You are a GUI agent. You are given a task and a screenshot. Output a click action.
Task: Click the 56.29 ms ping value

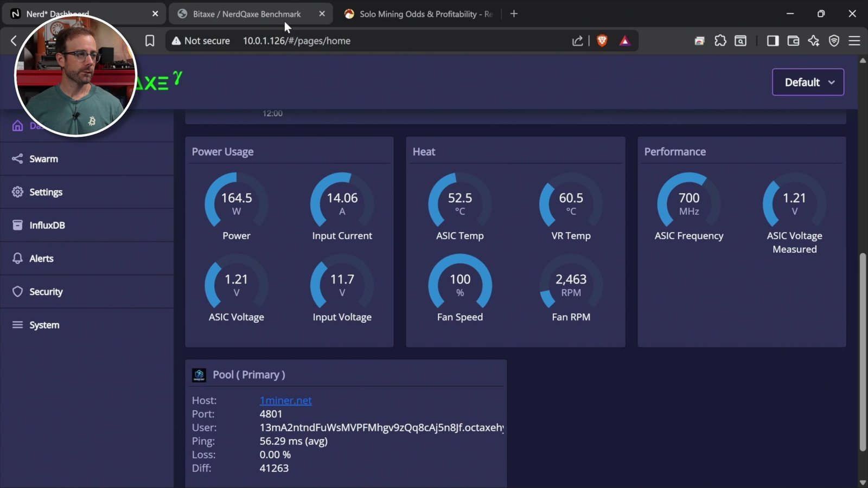[293, 441]
